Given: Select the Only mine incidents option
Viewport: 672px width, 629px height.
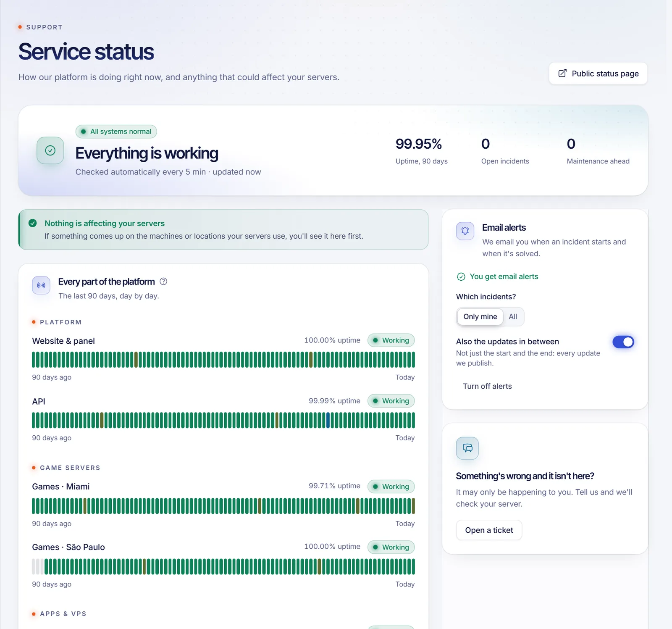Looking at the screenshot, I should click(480, 317).
